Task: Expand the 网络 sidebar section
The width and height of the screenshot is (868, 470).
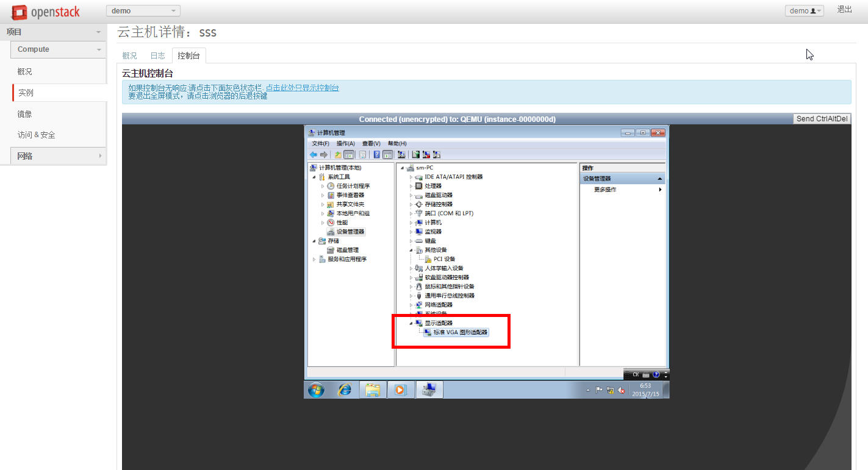Action: 59,156
